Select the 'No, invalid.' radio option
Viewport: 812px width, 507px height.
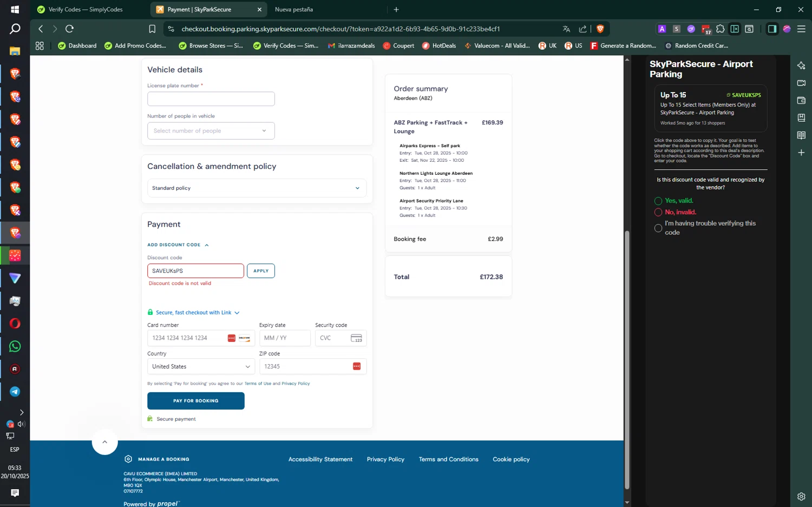coord(658,212)
